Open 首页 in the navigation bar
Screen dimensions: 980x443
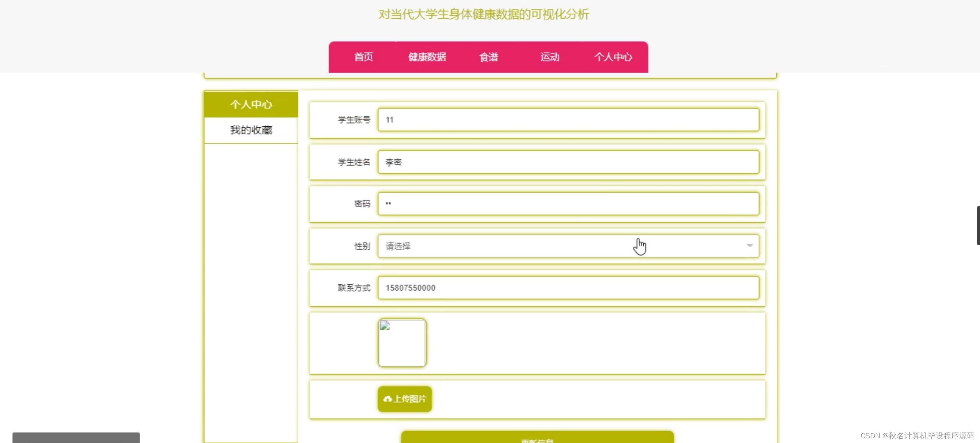click(363, 57)
